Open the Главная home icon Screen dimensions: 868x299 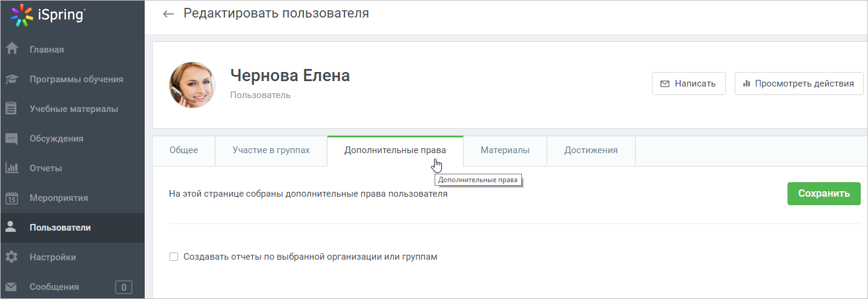[12, 49]
